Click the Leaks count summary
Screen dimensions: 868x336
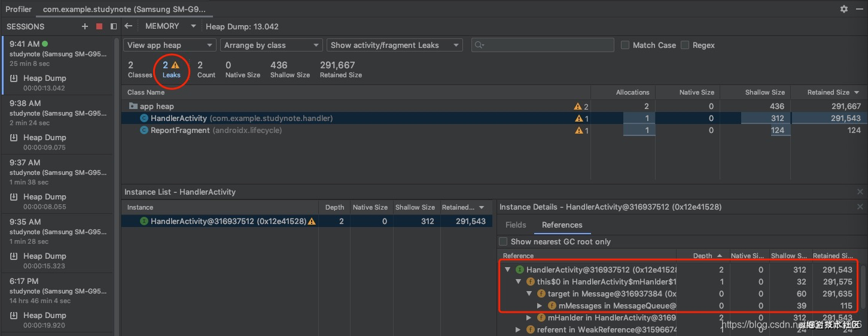tap(171, 69)
